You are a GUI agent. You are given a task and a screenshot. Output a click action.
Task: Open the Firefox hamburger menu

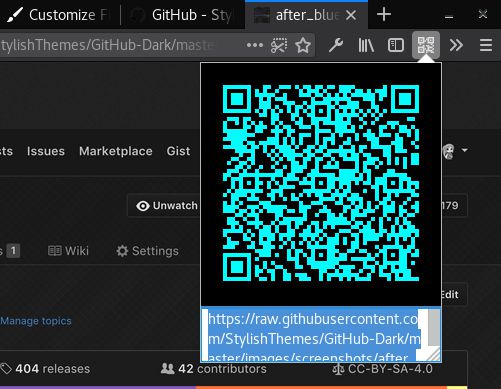[x=486, y=45]
